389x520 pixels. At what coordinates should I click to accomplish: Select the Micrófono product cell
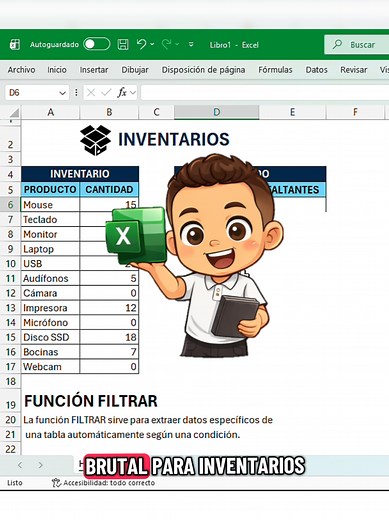point(50,322)
